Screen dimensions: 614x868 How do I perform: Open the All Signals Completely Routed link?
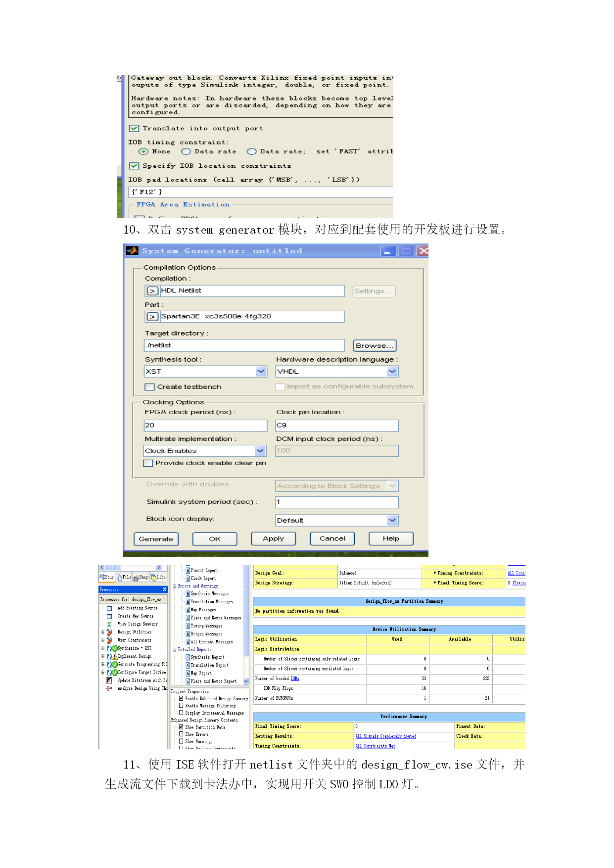[x=386, y=736]
